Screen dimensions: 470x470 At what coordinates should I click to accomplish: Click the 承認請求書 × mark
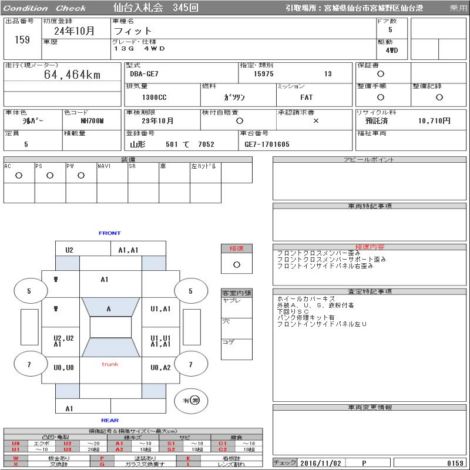click(316, 121)
